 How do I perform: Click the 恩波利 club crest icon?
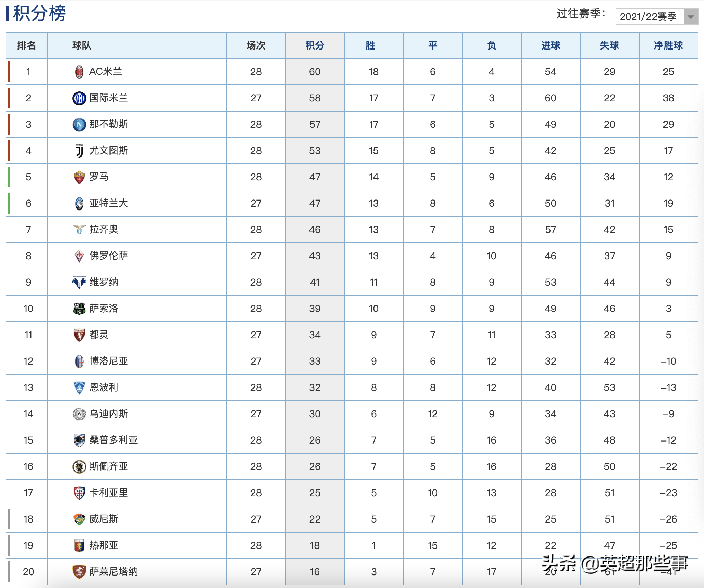79,387
